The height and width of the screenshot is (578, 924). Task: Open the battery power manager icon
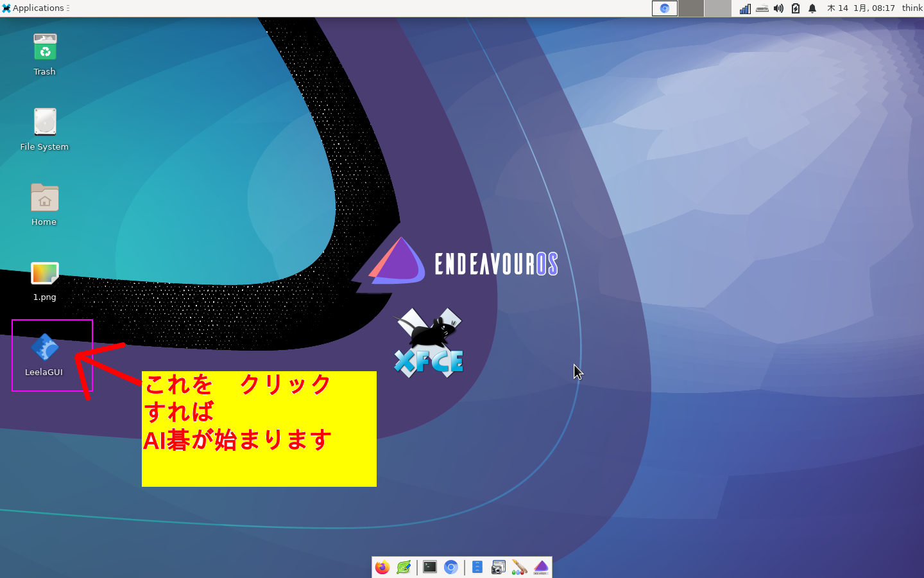click(796, 8)
